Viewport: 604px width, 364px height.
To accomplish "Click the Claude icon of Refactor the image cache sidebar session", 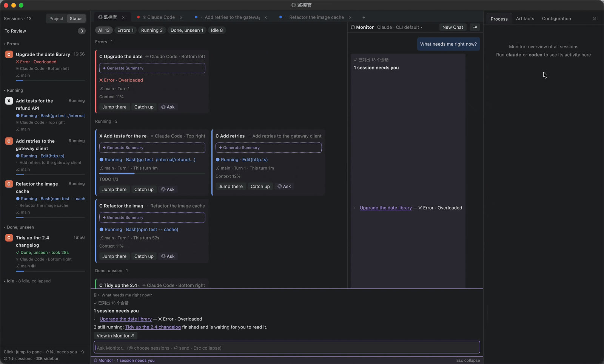I will point(9,184).
